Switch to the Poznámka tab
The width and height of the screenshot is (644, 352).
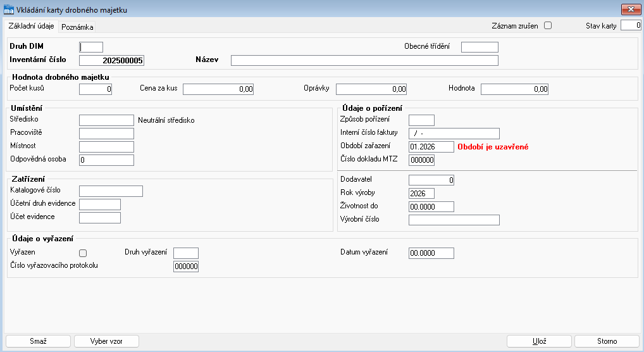pos(77,27)
